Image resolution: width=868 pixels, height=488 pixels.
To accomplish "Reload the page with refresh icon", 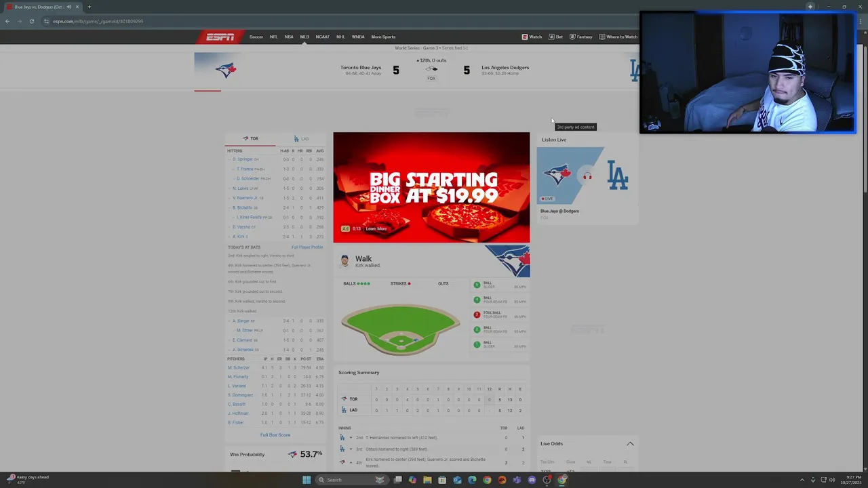I will coord(31,21).
